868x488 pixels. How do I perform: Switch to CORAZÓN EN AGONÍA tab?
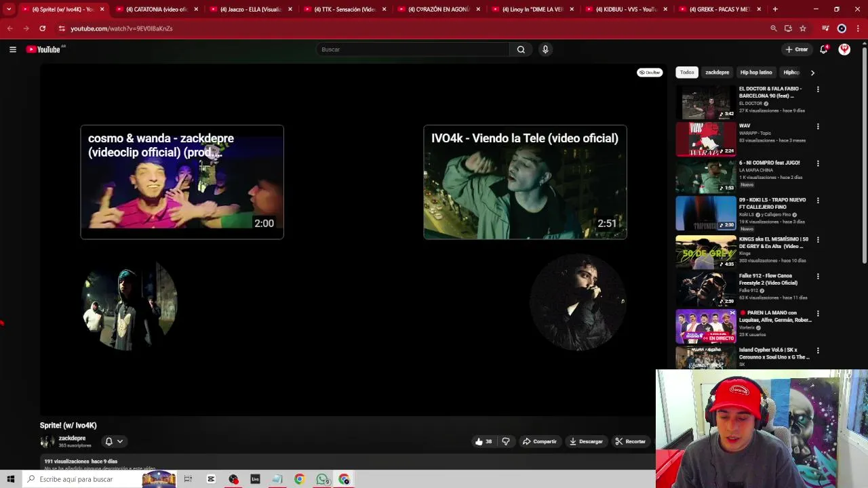[x=438, y=9]
